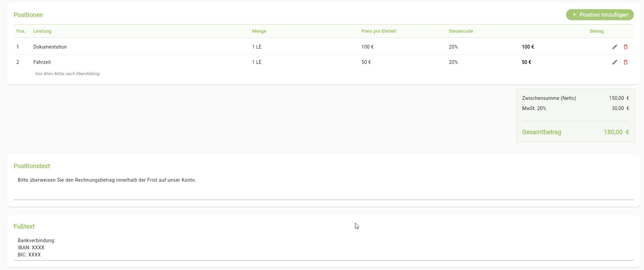Click the Gesamtbetrag total label
644x270 pixels.
coord(541,132)
